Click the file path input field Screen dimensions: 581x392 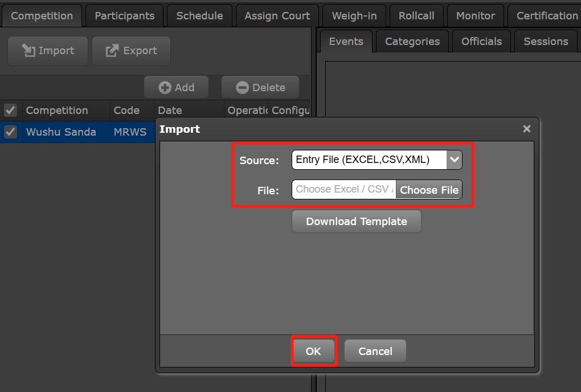click(343, 190)
